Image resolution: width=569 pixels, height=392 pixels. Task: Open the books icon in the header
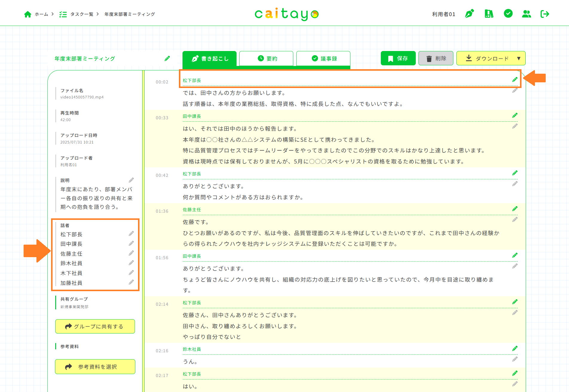coord(489,14)
